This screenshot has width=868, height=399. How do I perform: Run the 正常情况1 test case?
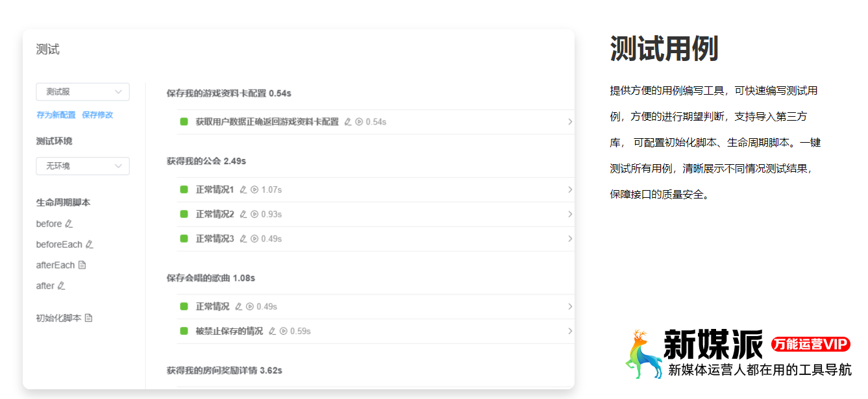point(254,190)
